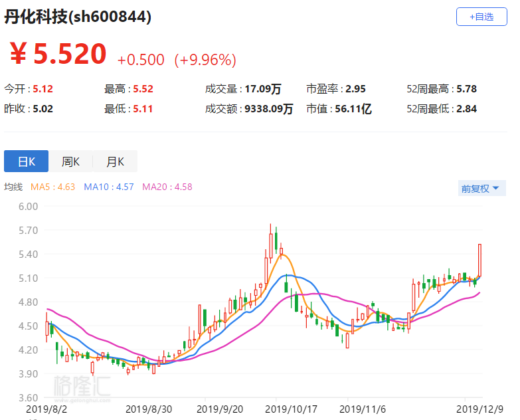Click the 成交额 turnover 9338.09万
This screenshot has height=420, width=520.
click(x=268, y=109)
